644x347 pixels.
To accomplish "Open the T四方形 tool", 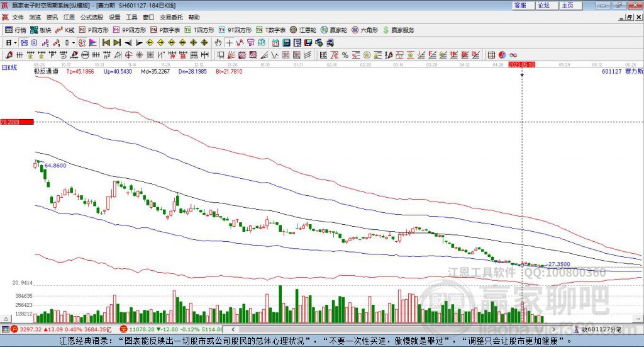I will coord(199,30).
